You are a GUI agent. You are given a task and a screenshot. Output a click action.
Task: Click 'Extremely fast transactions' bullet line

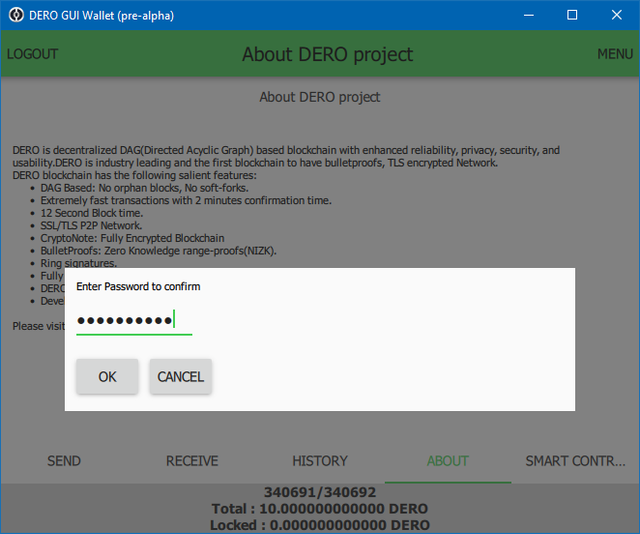coord(186,200)
